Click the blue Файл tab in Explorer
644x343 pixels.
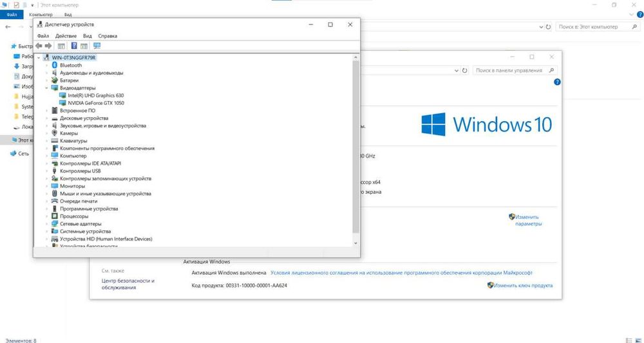(x=12, y=15)
